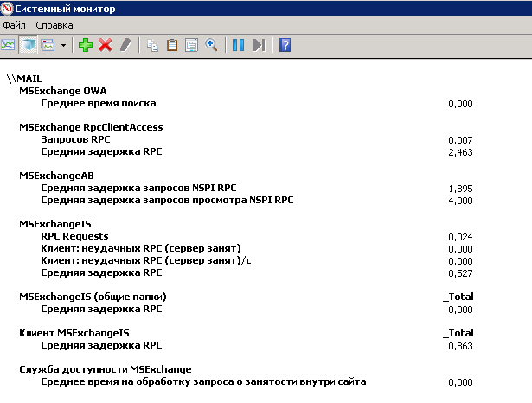Toggle the Freeze Display pause button
This screenshot has width=532, height=403.
click(x=238, y=45)
